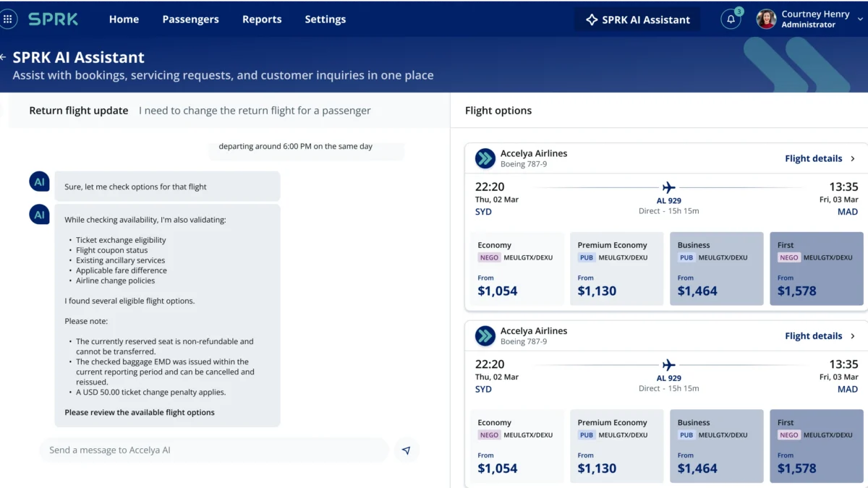Open the Home menu
The image size is (868, 488).
coord(124,20)
